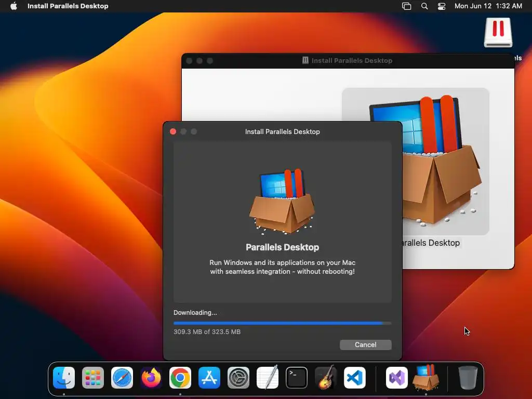Open System Settings from the Dock
This screenshot has height=399, width=532.
(x=238, y=378)
